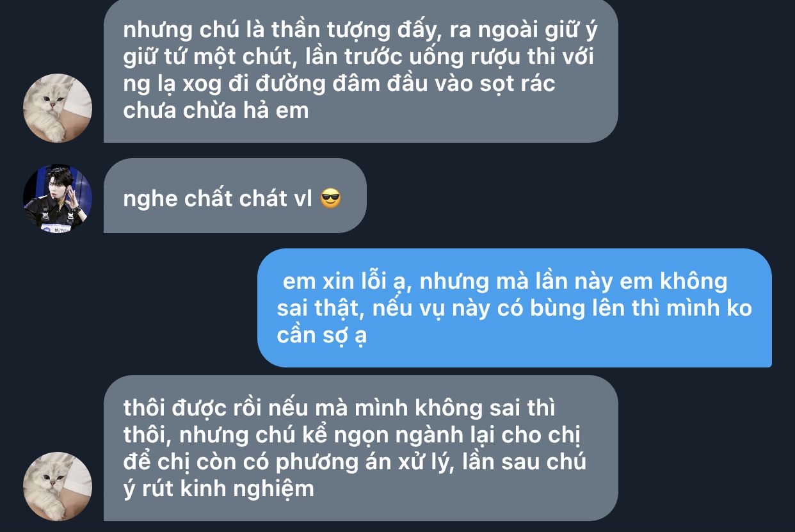Select the blue sent message 'em xin lỗi ạ'
795x532 pixels.
click(x=514, y=308)
